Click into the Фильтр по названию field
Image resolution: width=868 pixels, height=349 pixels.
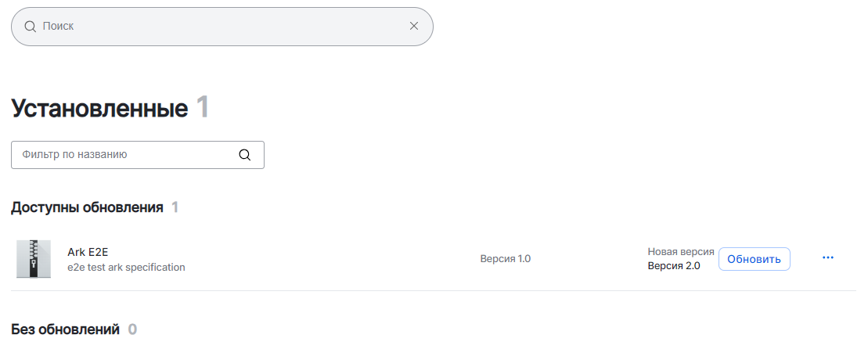125,155
